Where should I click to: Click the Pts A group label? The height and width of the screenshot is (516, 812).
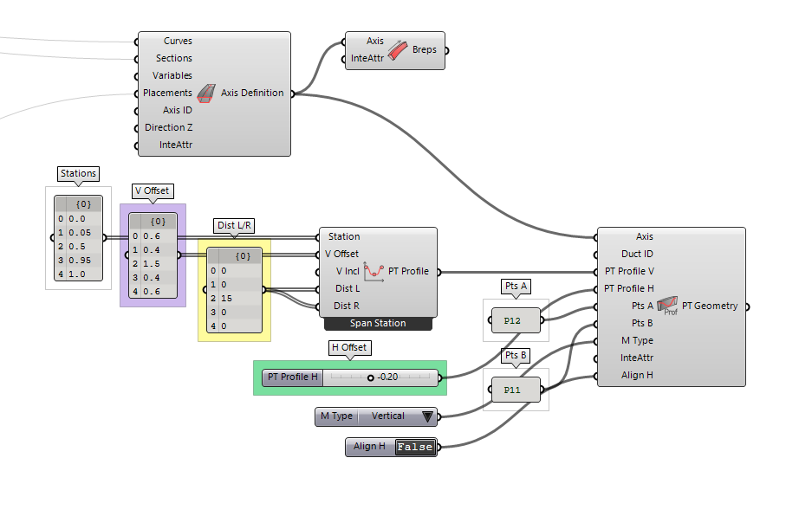(516, 286)
